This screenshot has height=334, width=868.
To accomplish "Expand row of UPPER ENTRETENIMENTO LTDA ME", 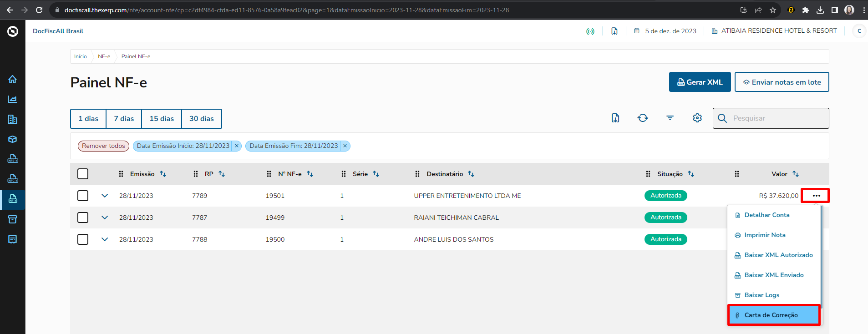I will click(x=105, y=196).
